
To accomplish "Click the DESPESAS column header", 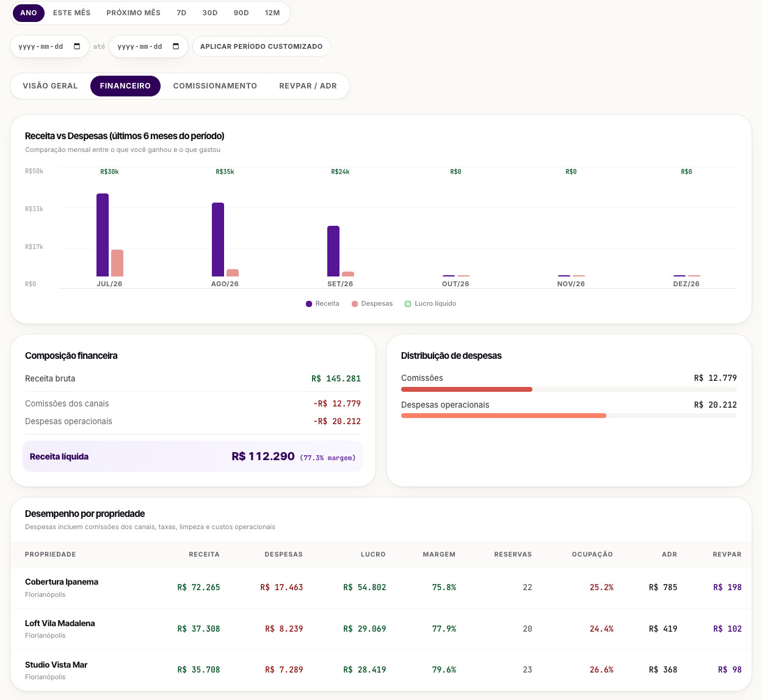I will 283,554.
